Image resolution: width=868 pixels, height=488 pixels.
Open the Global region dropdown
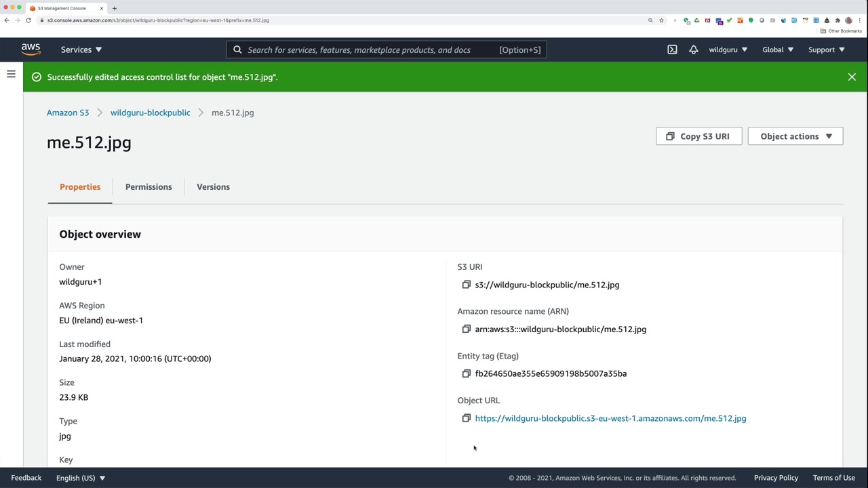click(x=778, y=49)
